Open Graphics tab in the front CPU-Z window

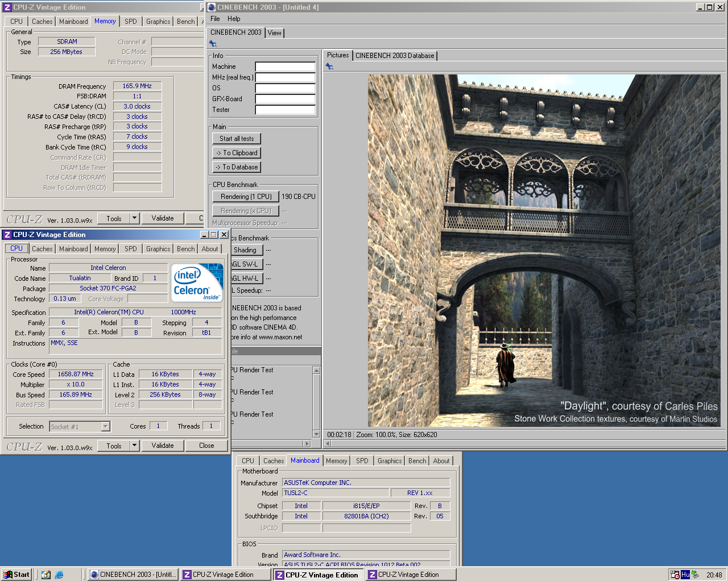158,249
